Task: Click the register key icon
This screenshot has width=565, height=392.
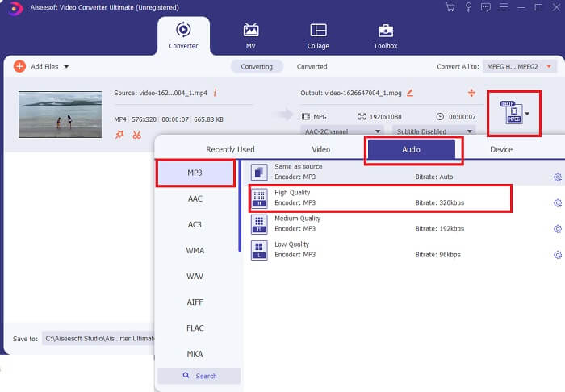Action: pos(468,7)
